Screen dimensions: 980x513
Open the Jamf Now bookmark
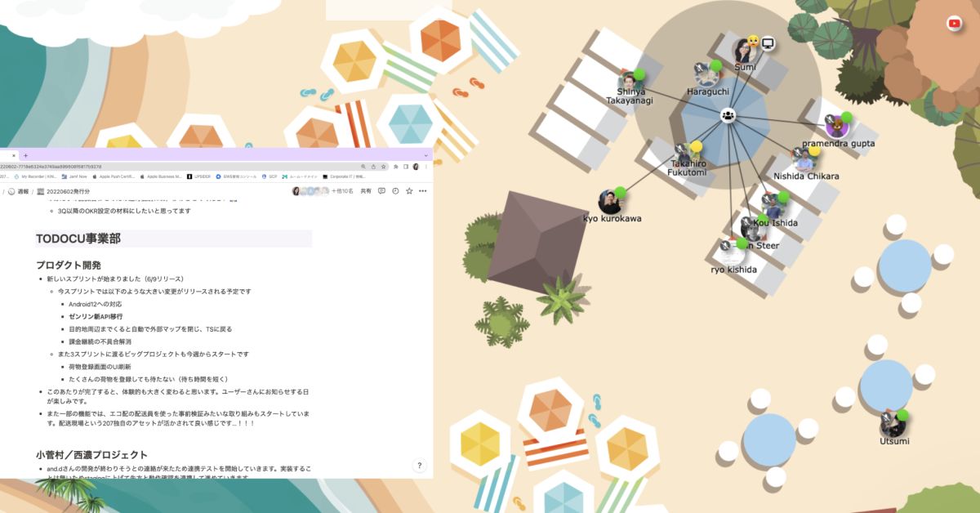(74, 176)
